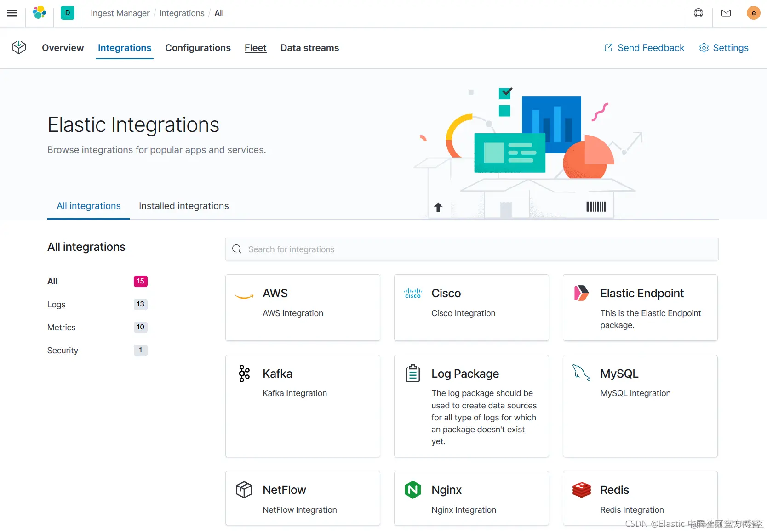The image size is (767, 532).
Task: Filter integrations by Logs
Action: 56,304
